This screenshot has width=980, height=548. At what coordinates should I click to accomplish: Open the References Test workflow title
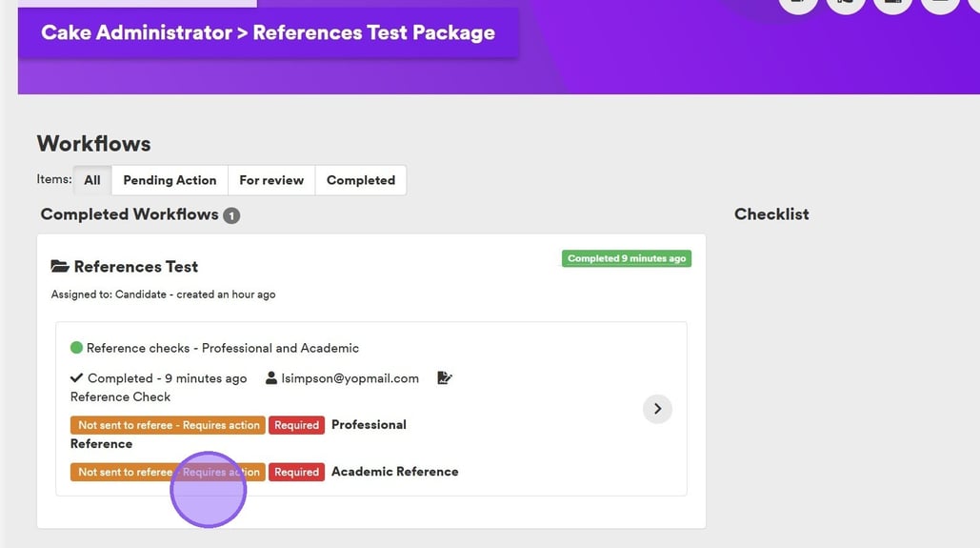136,267
